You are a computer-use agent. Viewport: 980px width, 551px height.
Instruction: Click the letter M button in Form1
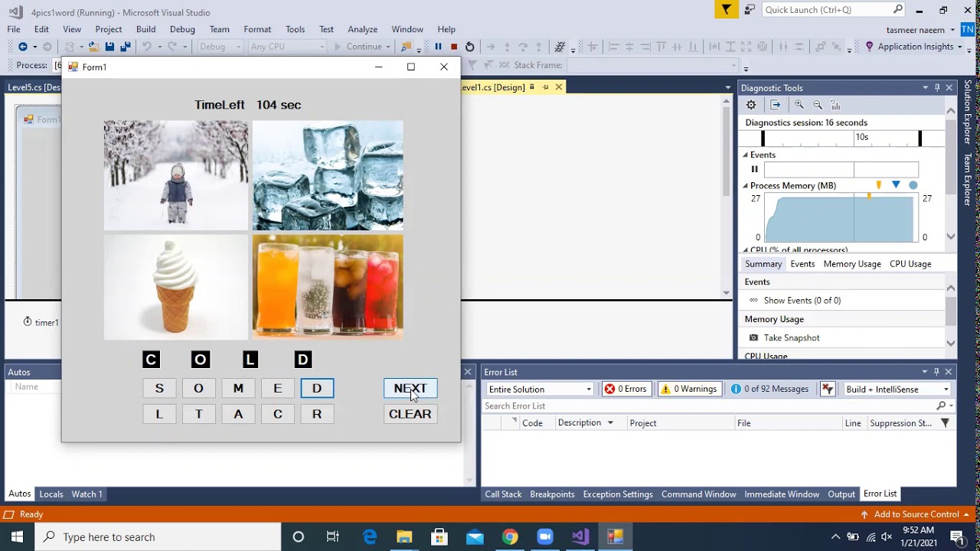[x=238, y=389]
